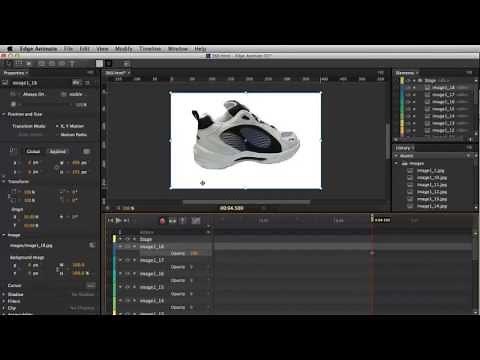The image size is (480, 360).
Task: Collapse image1_16 timeline layer
Action: pos(120,274)
